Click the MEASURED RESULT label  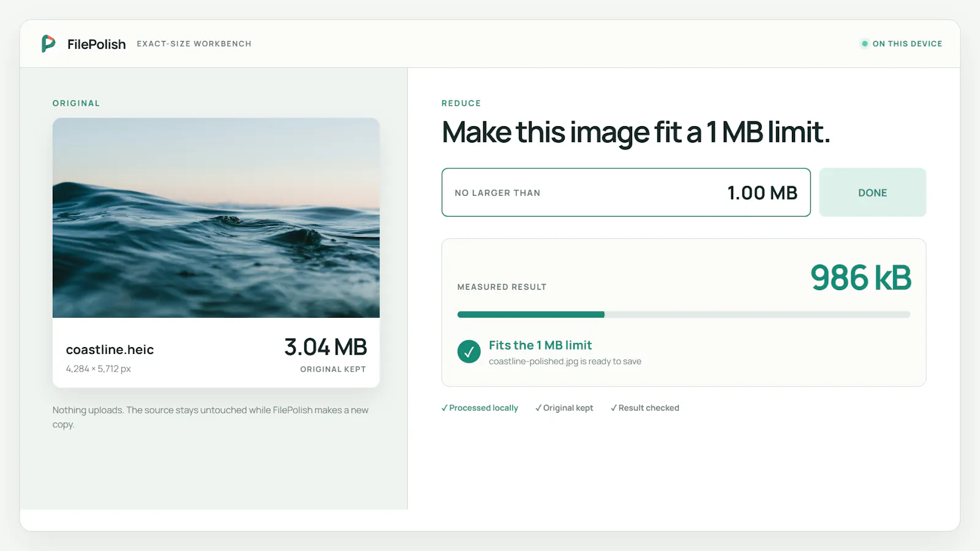point(502,287)
